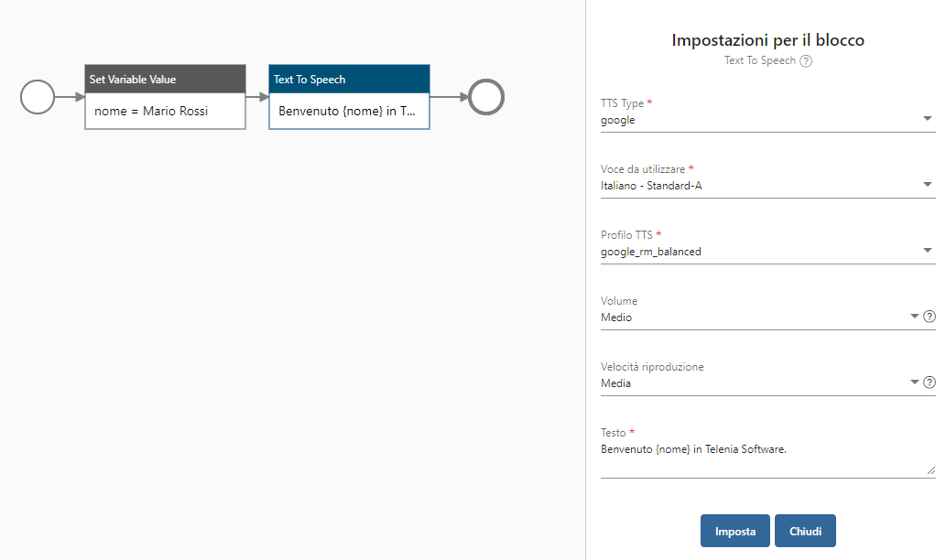946x560 pixels.
Task: Expand the TTS Type dropdown
Action: click(x=768, y=120)
